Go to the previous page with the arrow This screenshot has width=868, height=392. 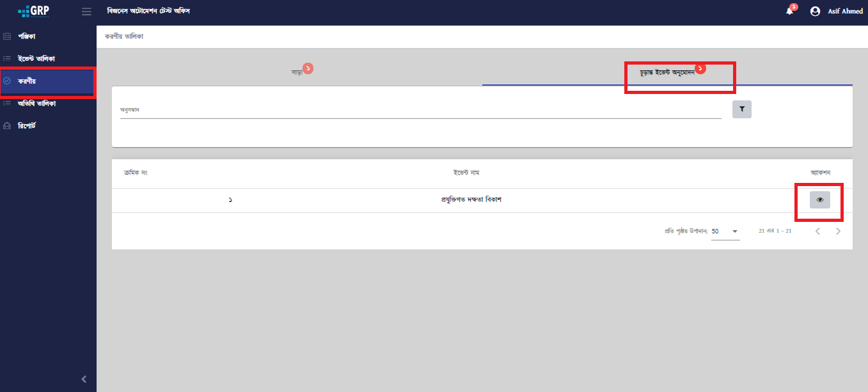point(817,231)
